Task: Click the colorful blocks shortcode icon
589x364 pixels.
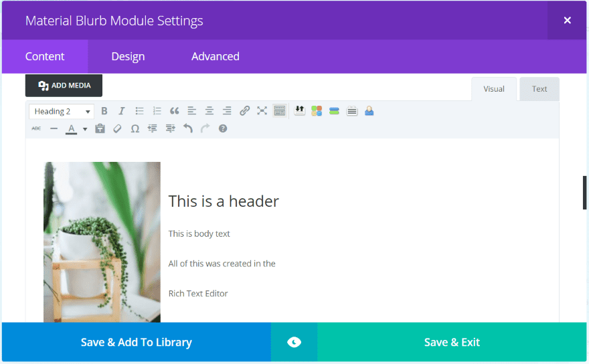Action: click(317, 111)
